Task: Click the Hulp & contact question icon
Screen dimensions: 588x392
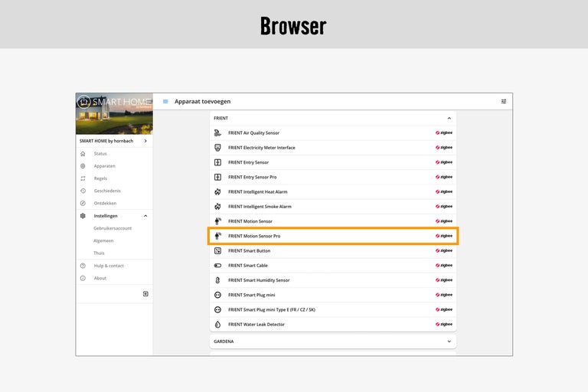Action: tap(83, 266)
